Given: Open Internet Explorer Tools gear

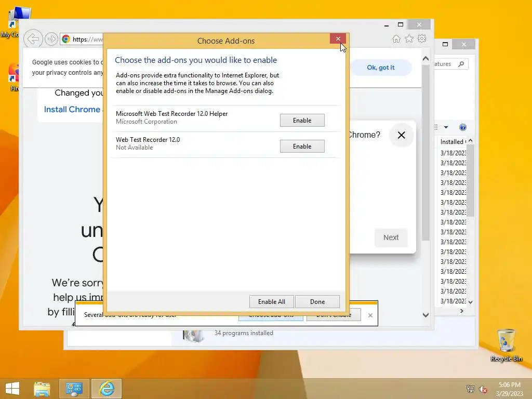Looking at the screenshot, I should [x=422, y=38].
